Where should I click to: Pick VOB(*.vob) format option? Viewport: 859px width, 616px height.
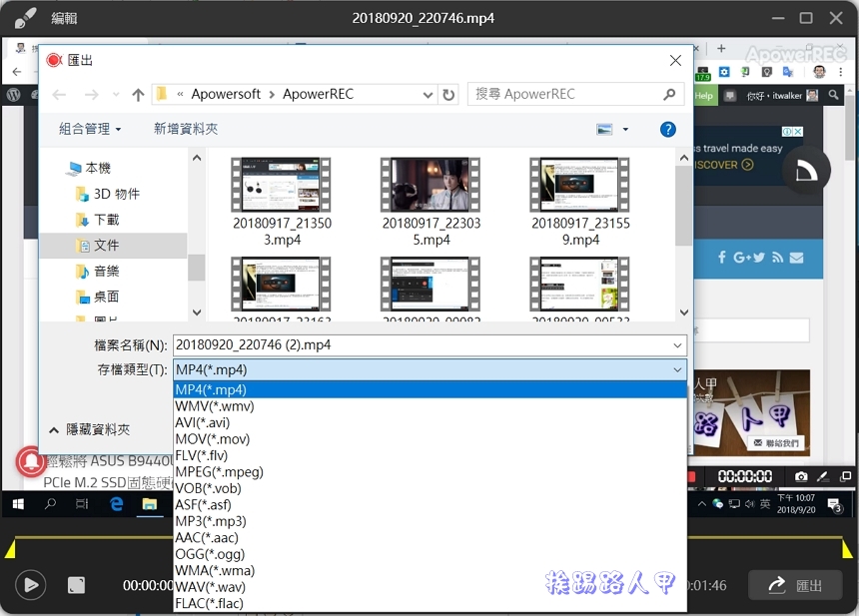point(430,488)
